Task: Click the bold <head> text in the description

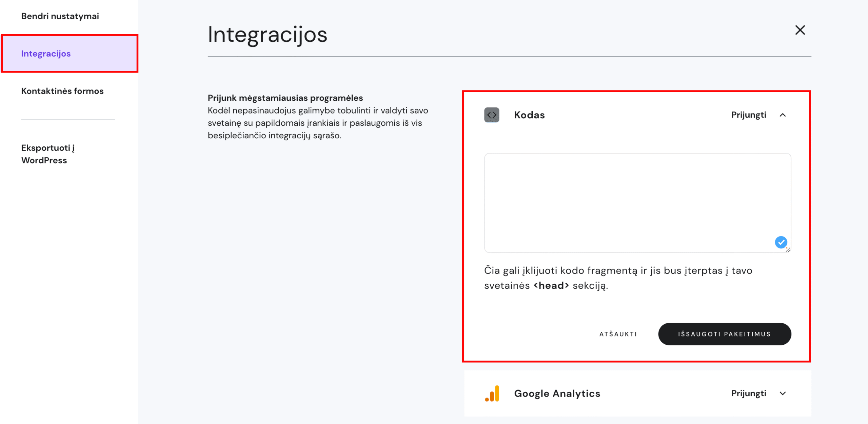Action: click(x=551, y=285)
